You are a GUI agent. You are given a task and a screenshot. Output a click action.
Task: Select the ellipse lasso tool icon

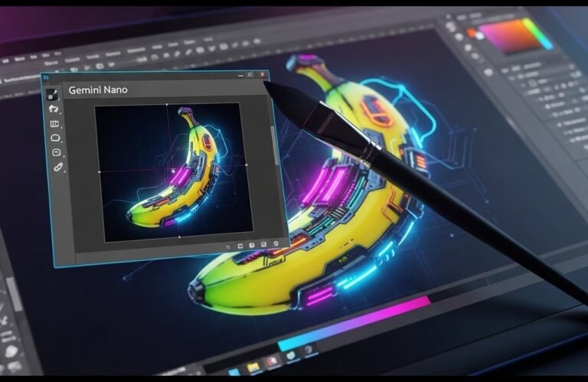coord(55,139)
